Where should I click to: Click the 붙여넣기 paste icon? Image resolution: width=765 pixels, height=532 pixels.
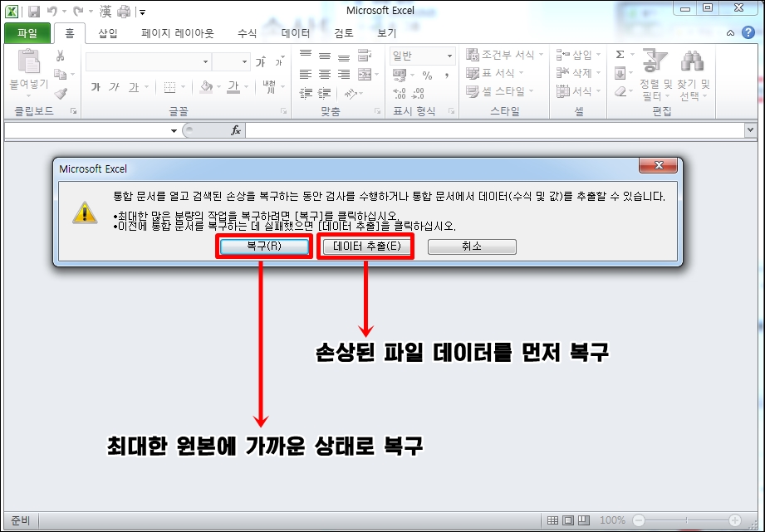click(x=29, y=61)
